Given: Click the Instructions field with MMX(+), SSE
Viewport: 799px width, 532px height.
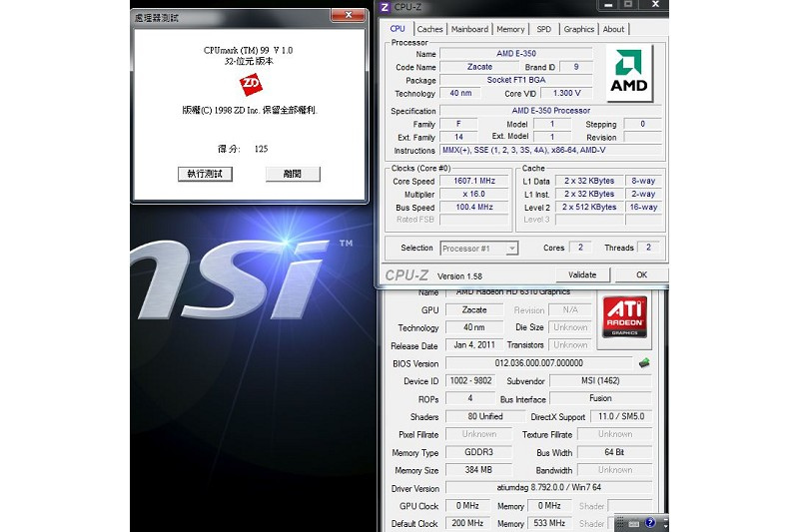Looking at the screenshot, I should (551, 150).
